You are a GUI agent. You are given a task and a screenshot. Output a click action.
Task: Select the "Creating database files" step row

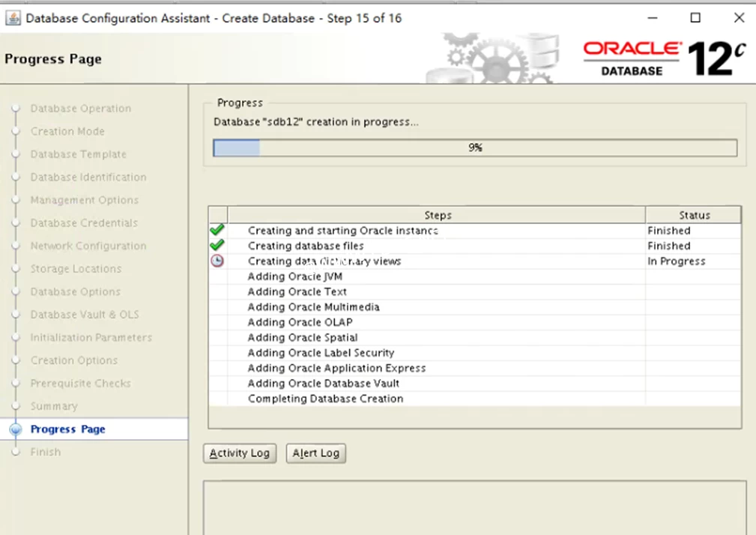pos(475,246)
